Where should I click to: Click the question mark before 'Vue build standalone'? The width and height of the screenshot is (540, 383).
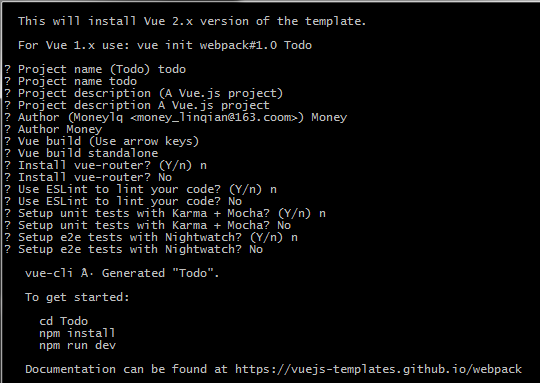click(8, 153)
